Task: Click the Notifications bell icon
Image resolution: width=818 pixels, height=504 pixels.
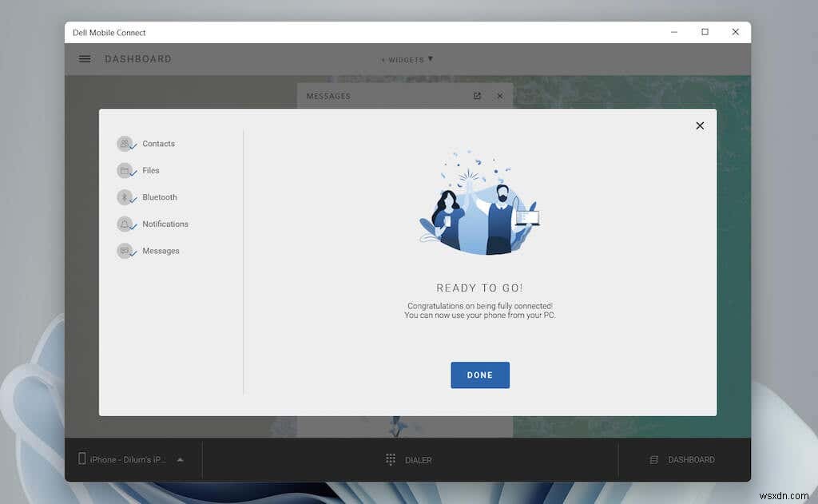Action: (125, 224)
